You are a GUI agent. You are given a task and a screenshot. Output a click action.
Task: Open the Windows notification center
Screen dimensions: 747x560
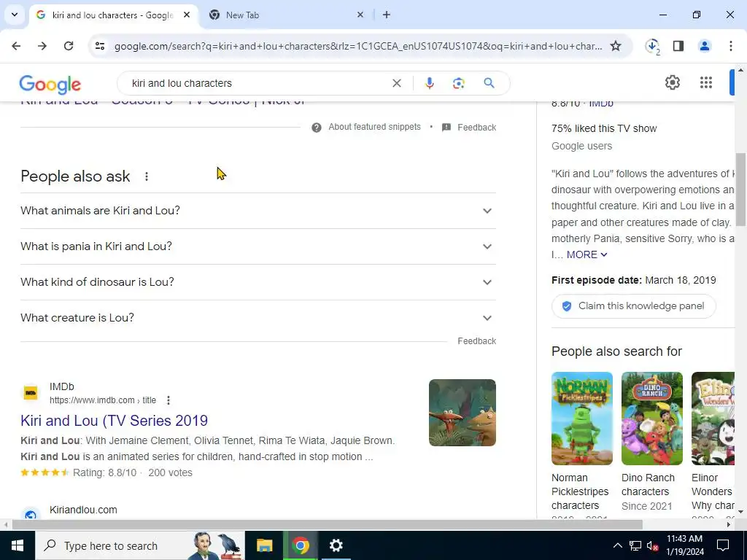coord(723,545)
